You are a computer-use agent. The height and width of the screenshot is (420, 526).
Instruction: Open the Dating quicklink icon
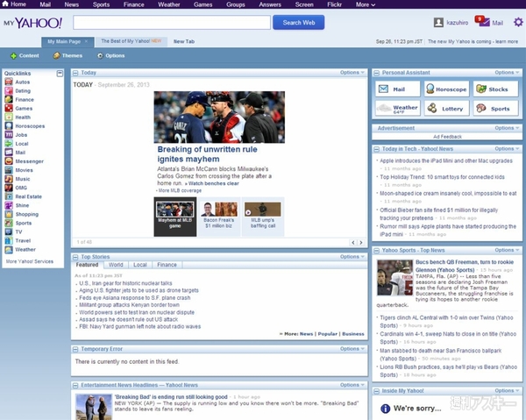click(x=9, y=90)
